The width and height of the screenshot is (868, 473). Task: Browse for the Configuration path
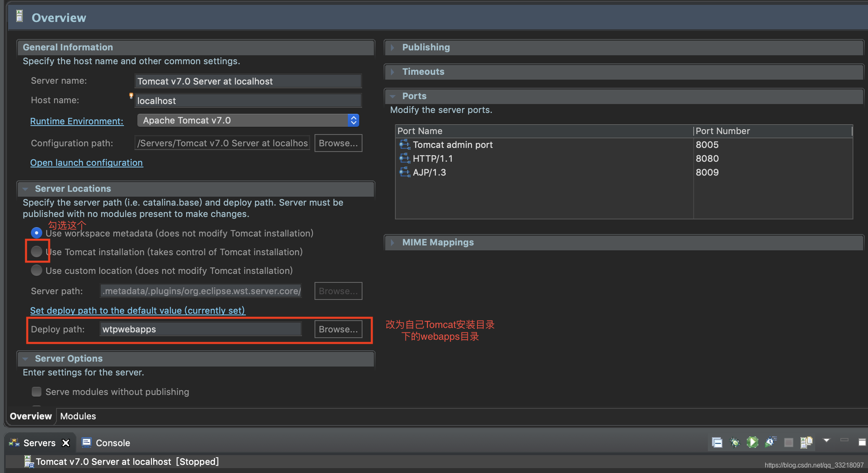coord(338,143)
